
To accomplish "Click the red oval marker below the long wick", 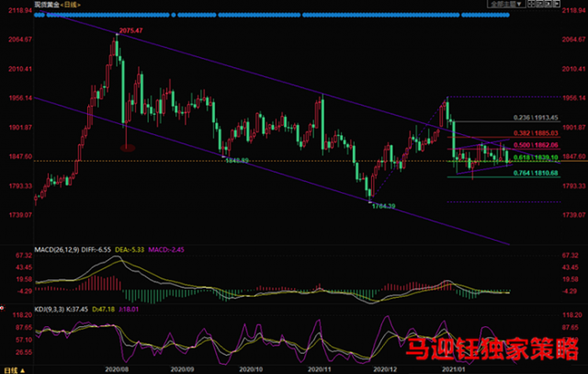I will [128, 148].
